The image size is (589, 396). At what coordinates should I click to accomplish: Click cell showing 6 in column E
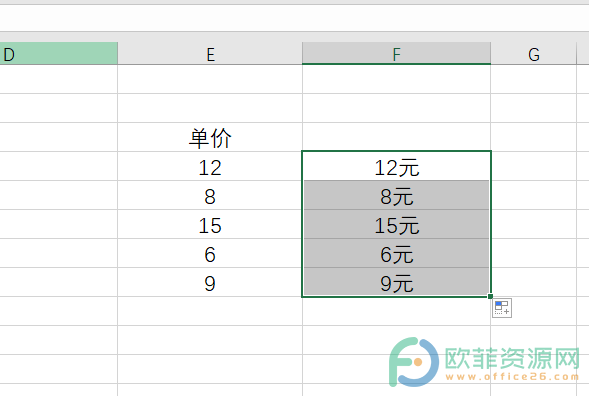coord(210,253)
